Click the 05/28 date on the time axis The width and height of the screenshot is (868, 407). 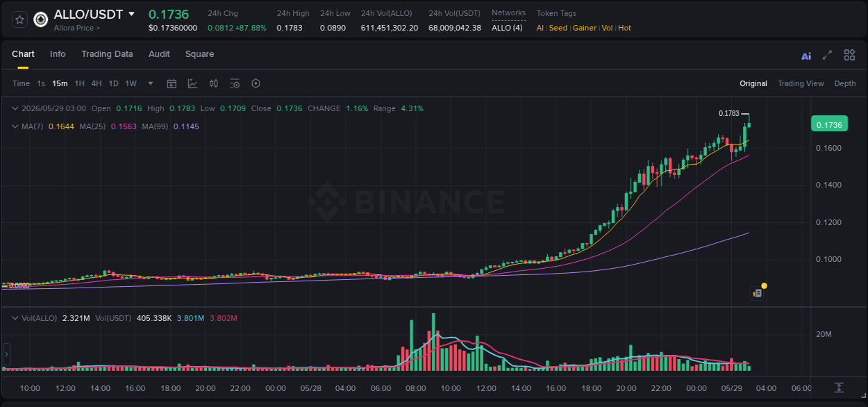point(310,388)
